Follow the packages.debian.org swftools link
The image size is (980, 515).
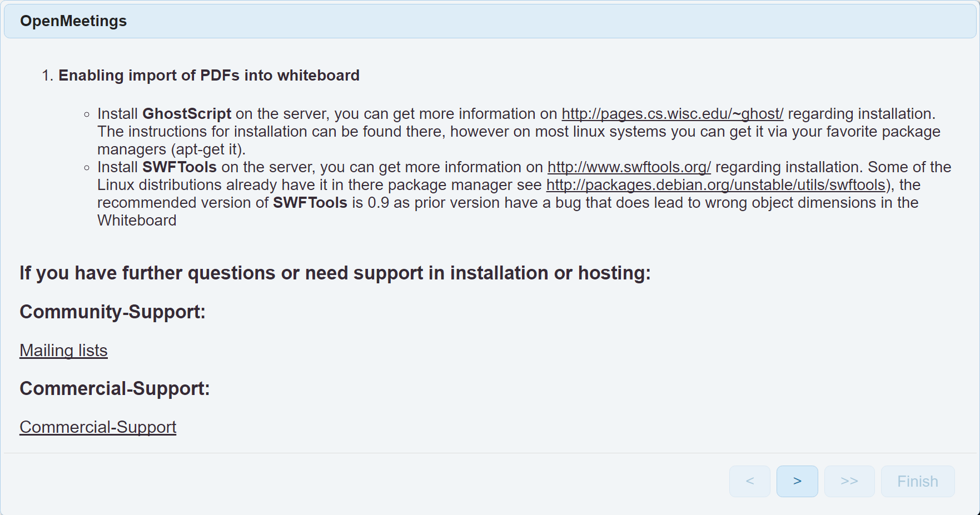[x=715, y=185]
